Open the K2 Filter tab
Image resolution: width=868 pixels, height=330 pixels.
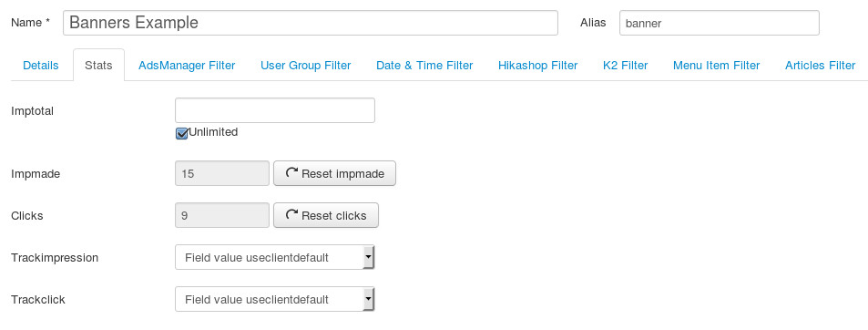tap(626, 66)
